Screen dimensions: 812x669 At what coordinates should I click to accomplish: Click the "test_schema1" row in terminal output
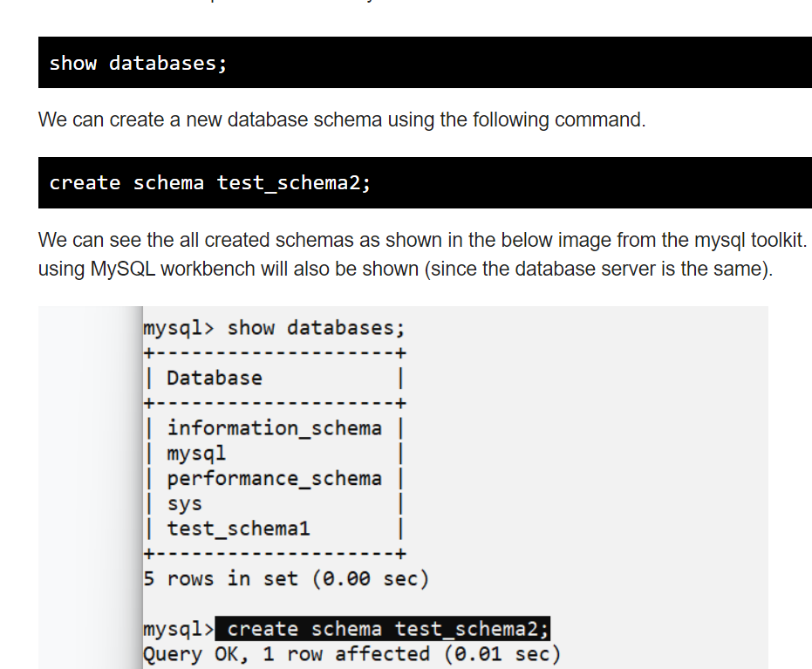[x=238, y=529]
